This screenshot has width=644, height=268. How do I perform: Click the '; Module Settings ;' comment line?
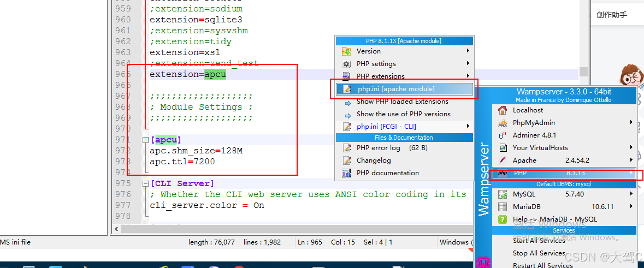click(x=201, y=107)
